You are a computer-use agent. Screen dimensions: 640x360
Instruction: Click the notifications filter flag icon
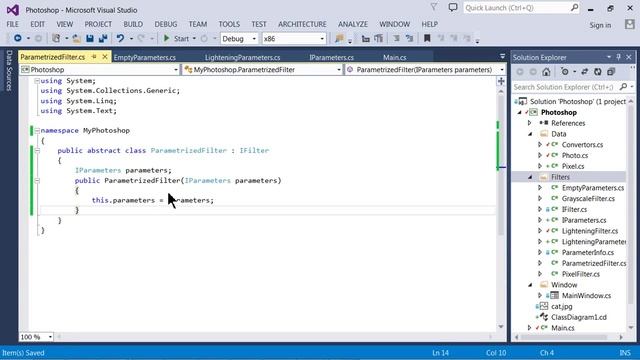tap(434, 7)
